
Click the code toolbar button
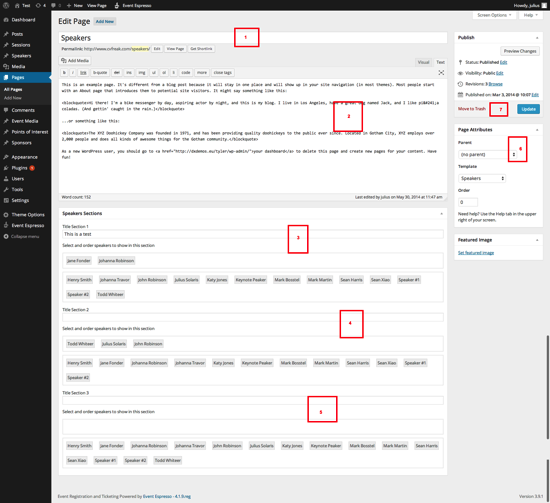[x=186, y=73]
